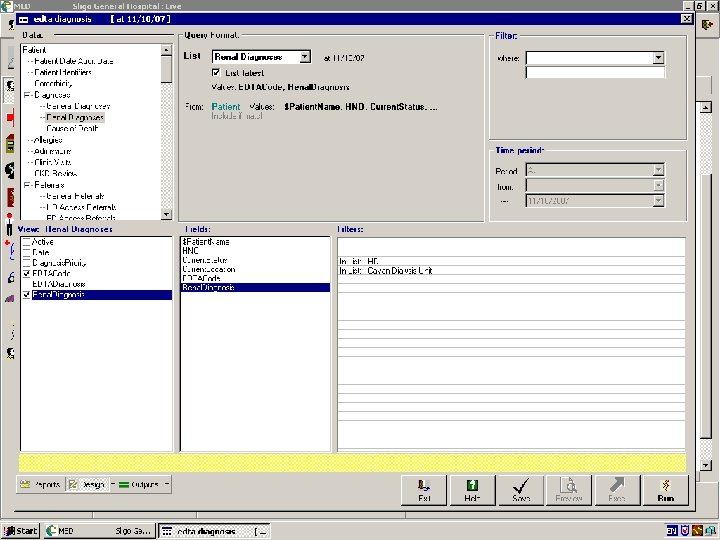Select Allergies in the Data tree
Screen dimensions: 720x540
tap(48, 140)
